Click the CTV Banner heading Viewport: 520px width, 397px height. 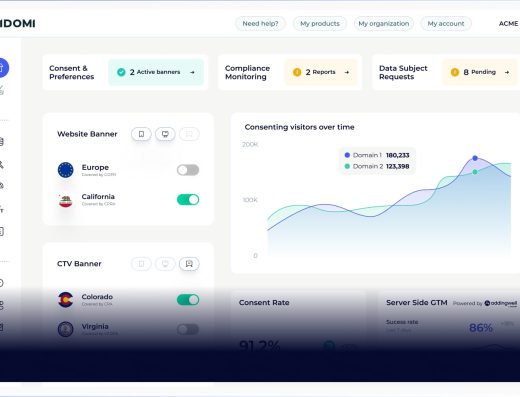(79, 264)
